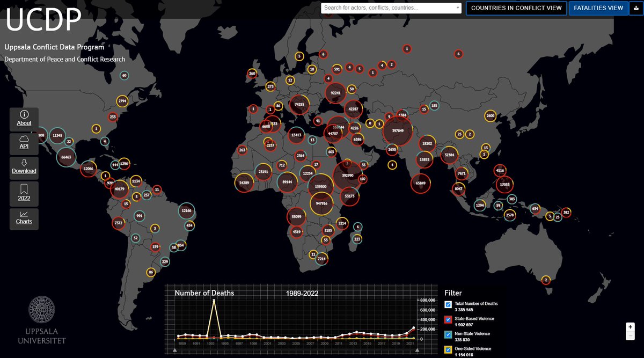Open the API cloud button
The image size is (644, 358).
tap(24, 143)
